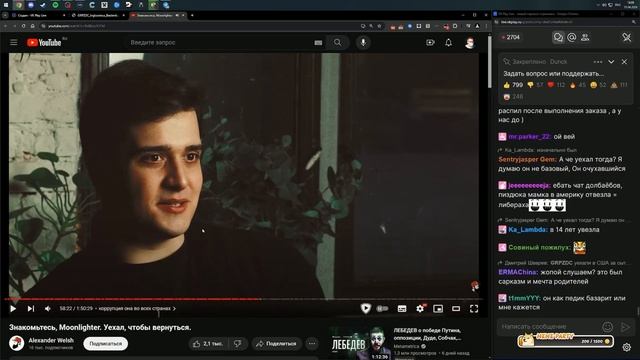Open the more actions menu under the video

[312, 344]
